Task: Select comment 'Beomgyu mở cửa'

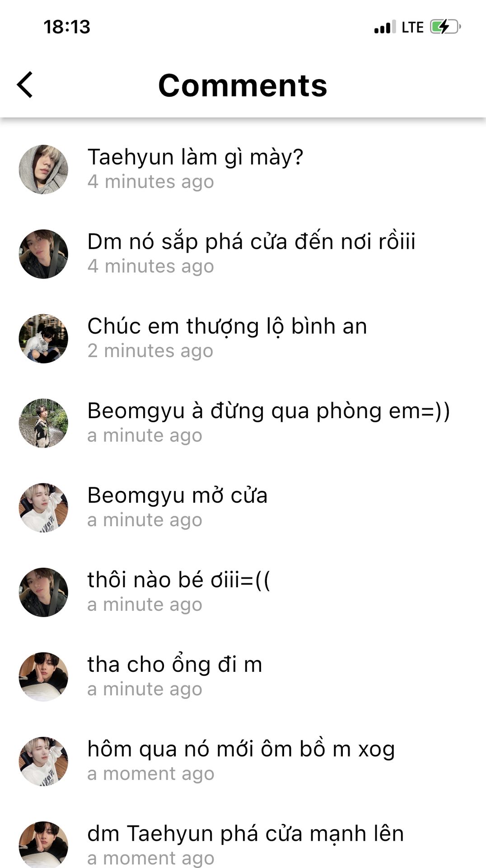Action: (178, 495)
